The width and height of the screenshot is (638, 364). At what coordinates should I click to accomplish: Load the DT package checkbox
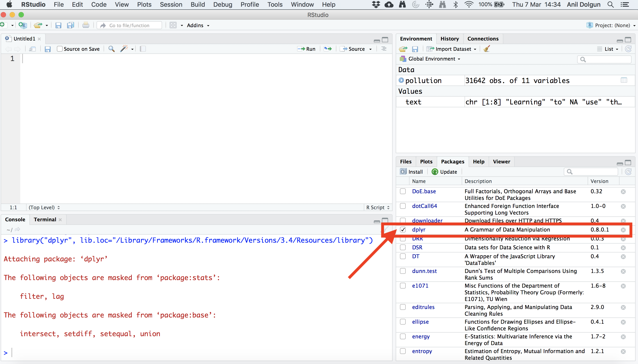coord(403,256)
